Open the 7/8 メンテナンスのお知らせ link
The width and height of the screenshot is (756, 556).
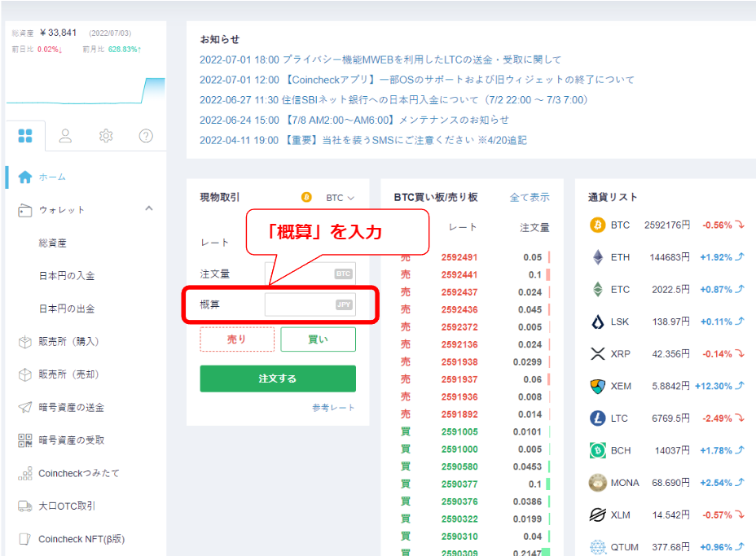(354, 120)
